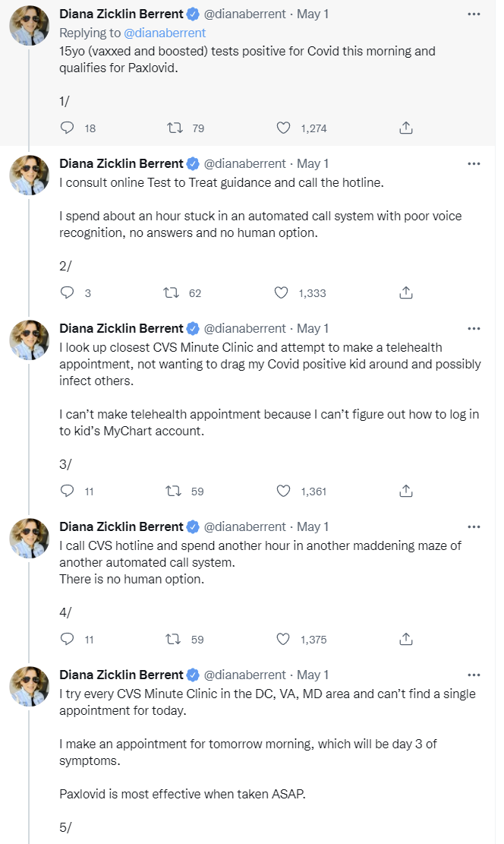Share the 3/ tweet about telehealth appointment
The height and width of the screenshot is (844, 504).
pyautogui.click(x=406, y=491)
